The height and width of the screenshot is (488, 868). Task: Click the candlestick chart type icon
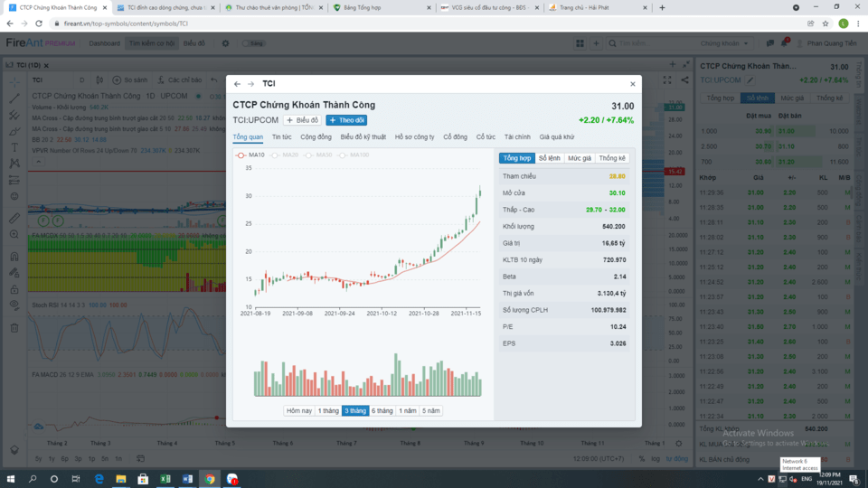99,80
